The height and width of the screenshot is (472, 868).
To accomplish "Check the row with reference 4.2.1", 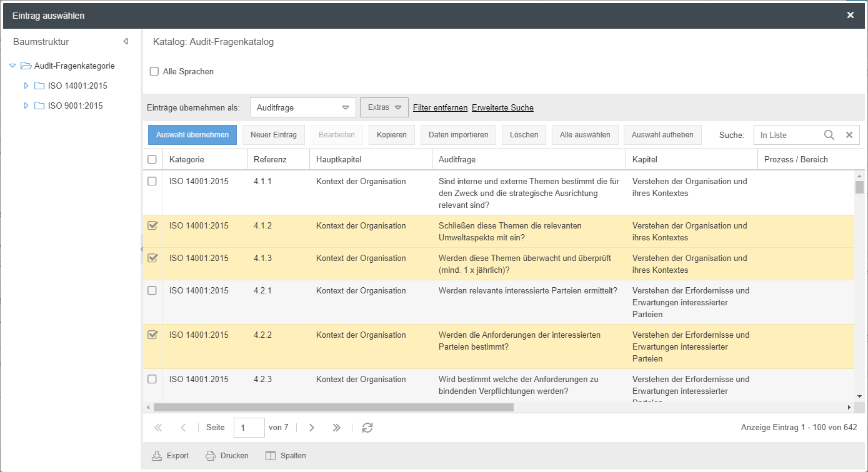I will coord(152,291).
